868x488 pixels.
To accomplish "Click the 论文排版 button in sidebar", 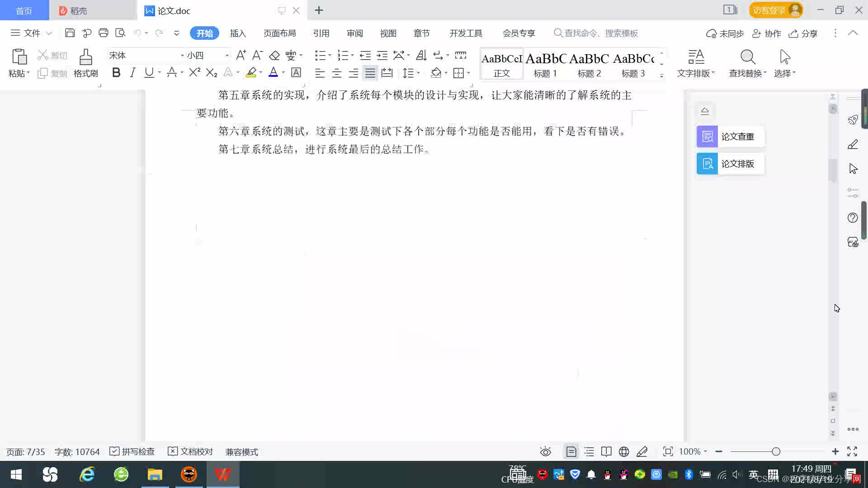I will coord(730,164).
